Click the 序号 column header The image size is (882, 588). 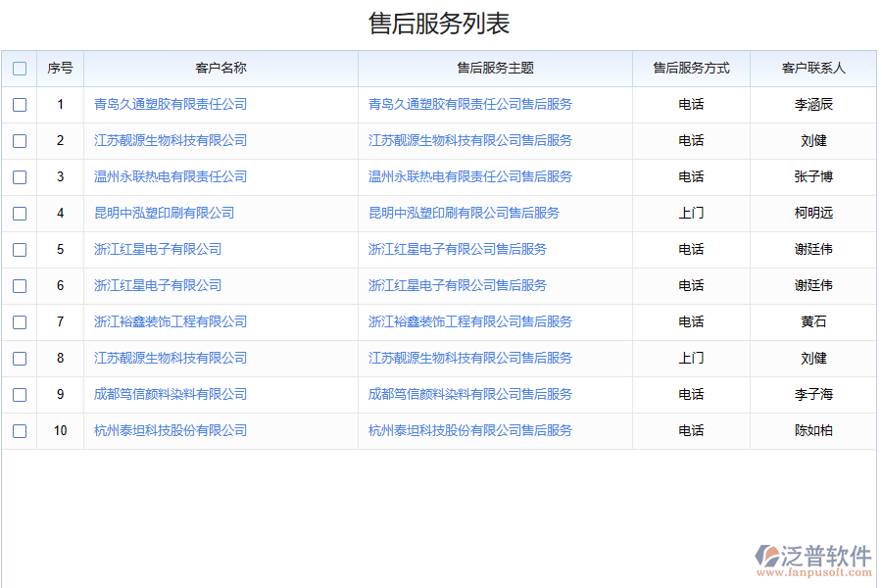[60, 68]
